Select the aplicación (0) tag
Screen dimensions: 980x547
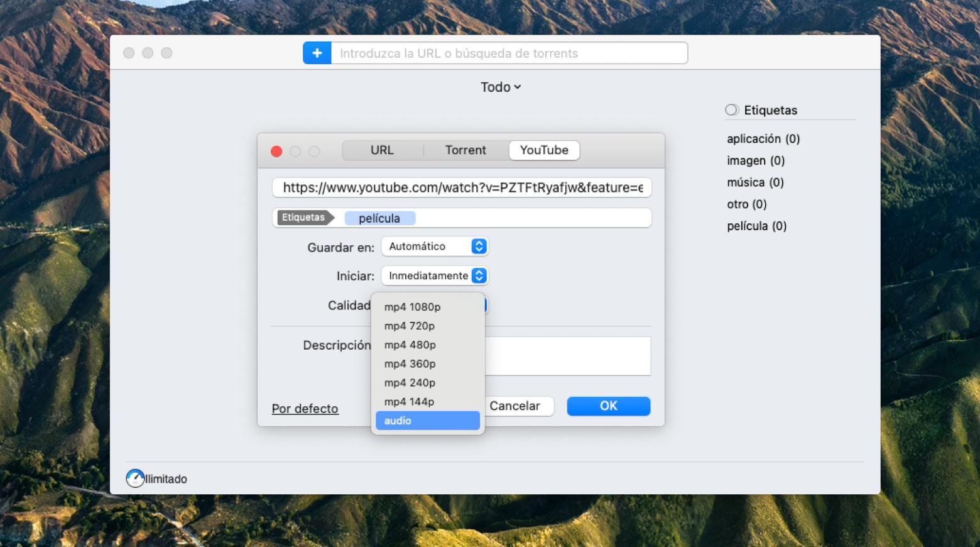[763, 139]
